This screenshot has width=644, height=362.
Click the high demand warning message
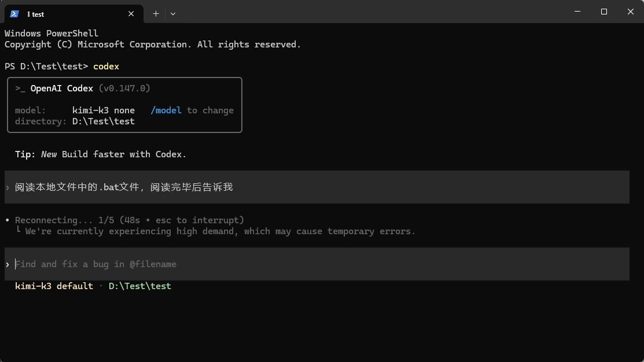pyautogui.click(x=220, y=231)
